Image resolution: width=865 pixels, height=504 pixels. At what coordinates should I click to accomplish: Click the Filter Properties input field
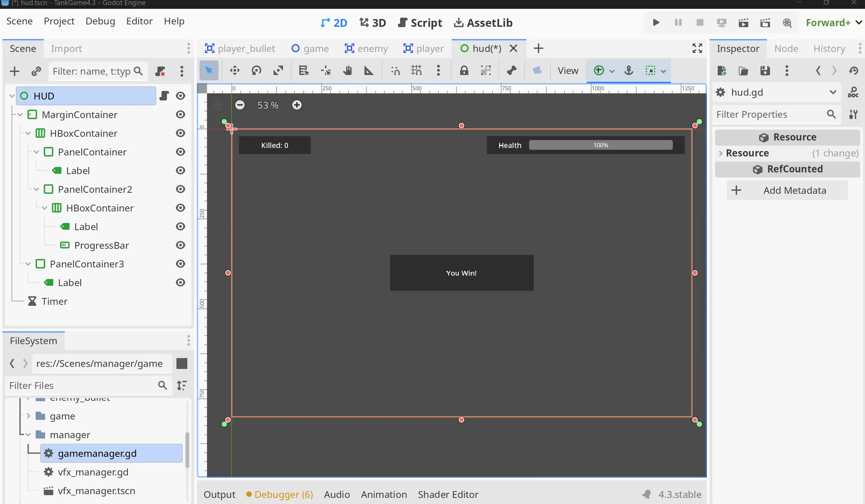tap(776, 114)
